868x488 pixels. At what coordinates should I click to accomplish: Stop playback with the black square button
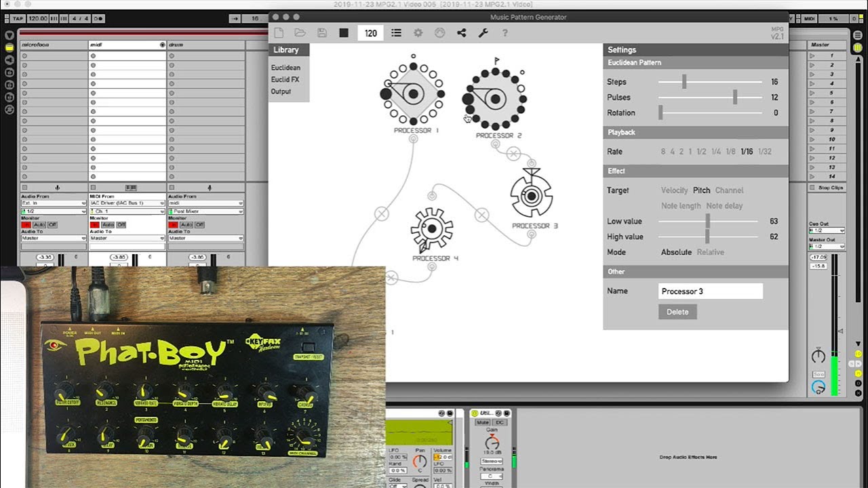coord(344,33)
